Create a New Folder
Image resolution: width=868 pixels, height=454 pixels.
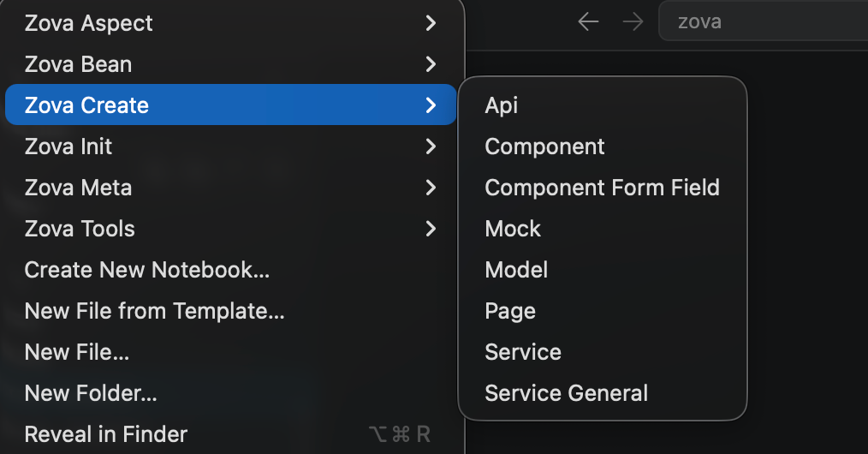point(91,393)
